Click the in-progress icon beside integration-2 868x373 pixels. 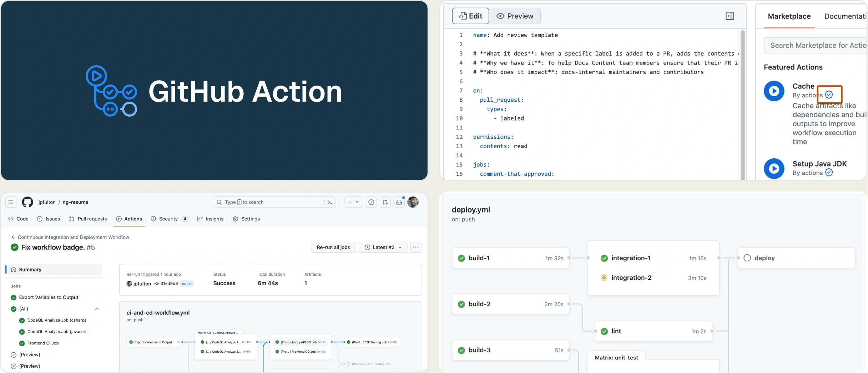[604, 278]
